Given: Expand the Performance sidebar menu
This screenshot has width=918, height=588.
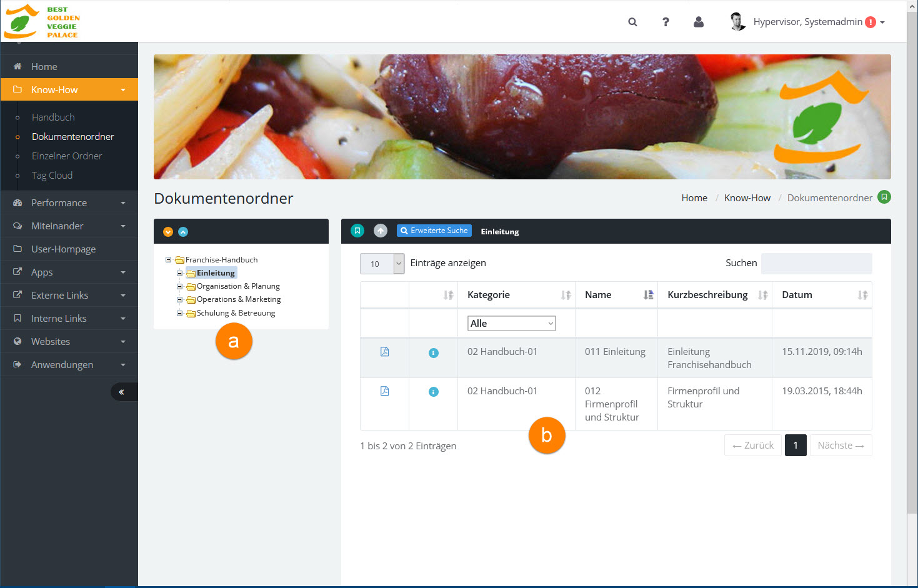Looking at the screenshot, I should (69, 203).
